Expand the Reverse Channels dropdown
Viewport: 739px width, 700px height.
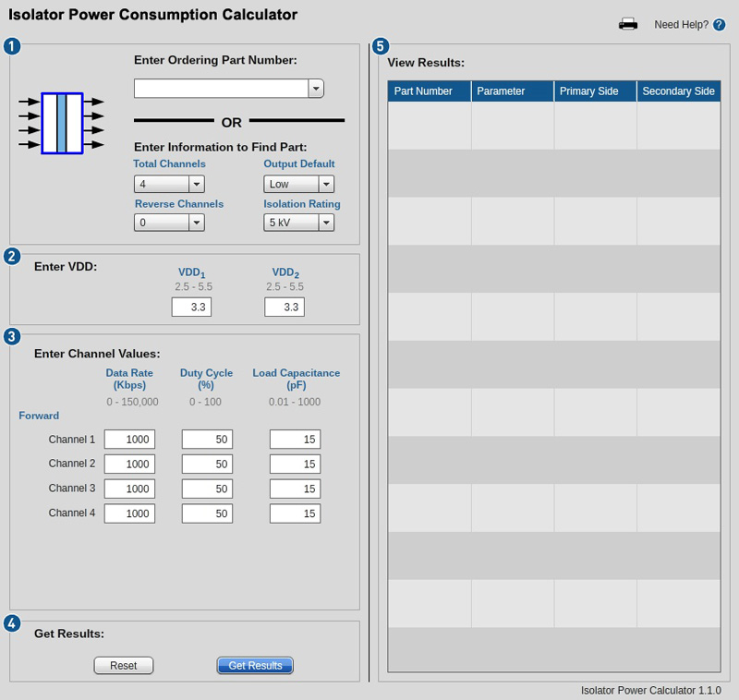click(196, 223)
